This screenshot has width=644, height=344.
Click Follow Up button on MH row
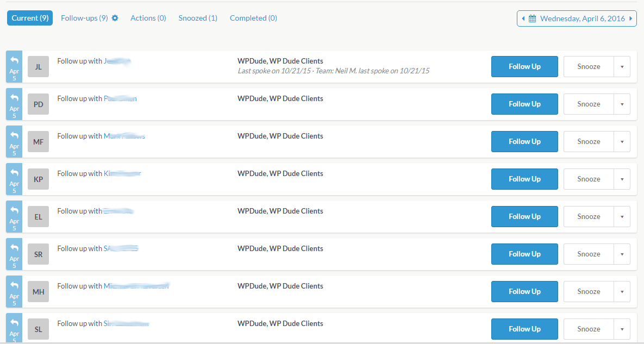[524, 291]
